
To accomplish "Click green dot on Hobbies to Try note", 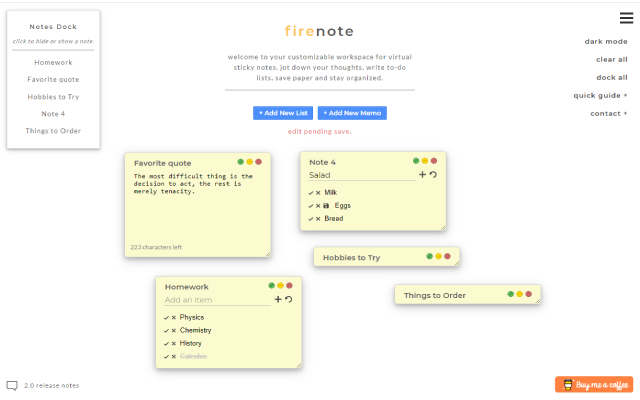I will click(x=429, y=256).
